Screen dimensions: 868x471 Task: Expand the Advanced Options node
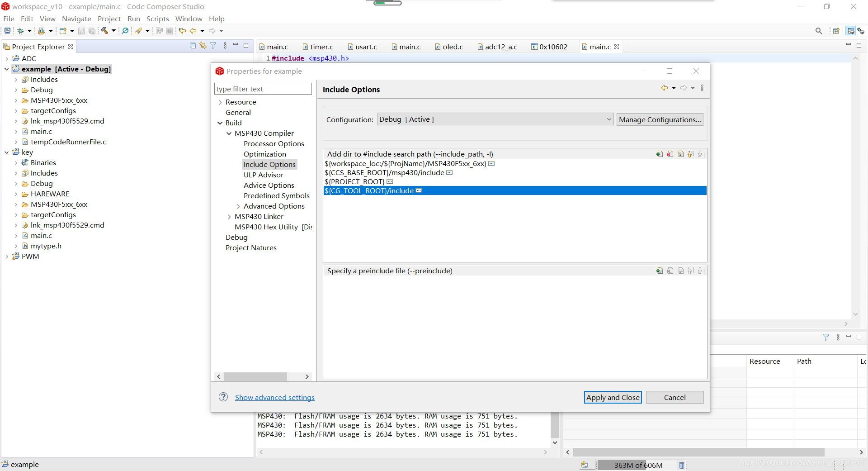point(238,206)
